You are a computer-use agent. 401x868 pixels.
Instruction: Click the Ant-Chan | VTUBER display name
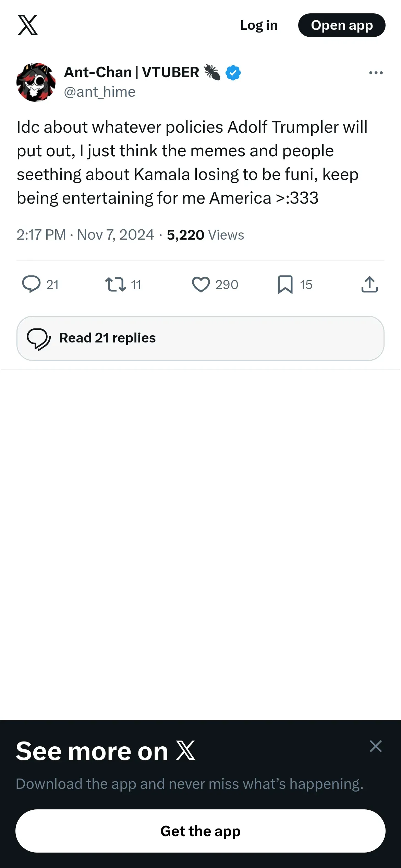click(132, 72)
